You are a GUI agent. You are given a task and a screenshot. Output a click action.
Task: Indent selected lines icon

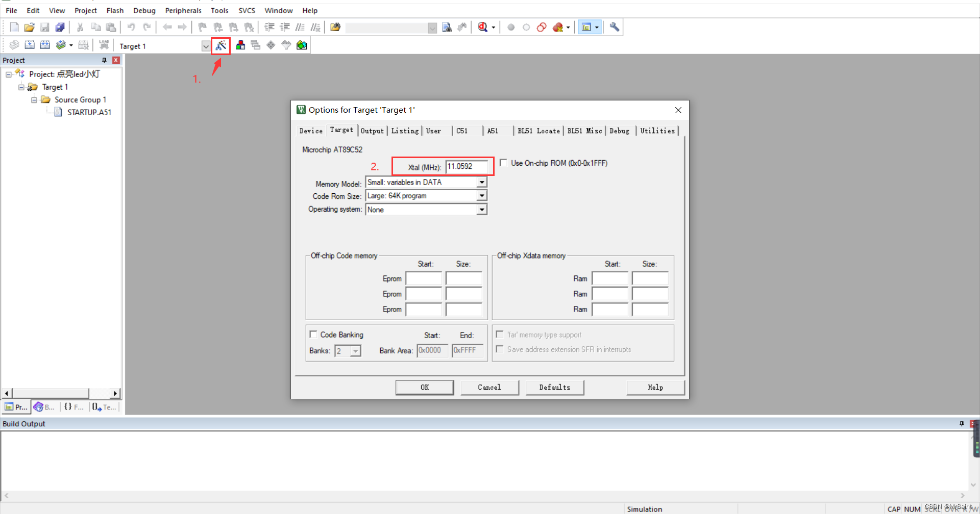[x=269, y=27]
